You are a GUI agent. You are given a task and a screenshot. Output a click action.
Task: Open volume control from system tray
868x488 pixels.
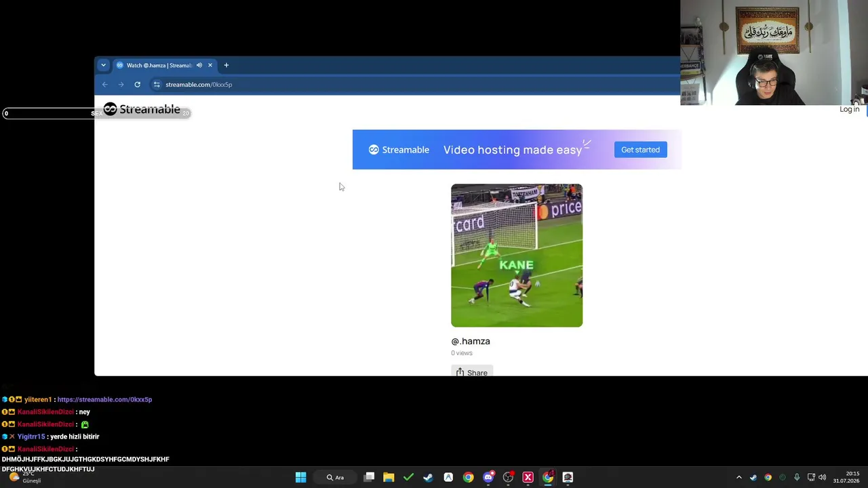tap(823, 477)
